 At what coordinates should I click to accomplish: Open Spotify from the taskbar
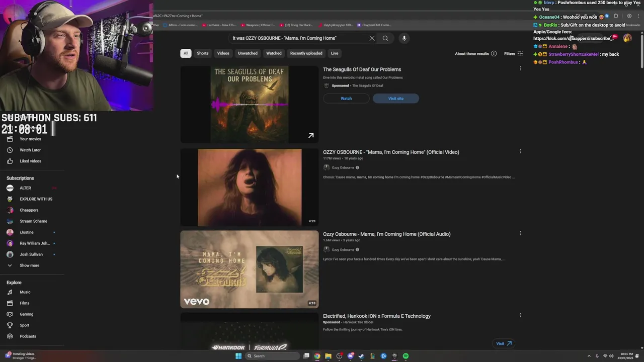(x=406, y=356)
